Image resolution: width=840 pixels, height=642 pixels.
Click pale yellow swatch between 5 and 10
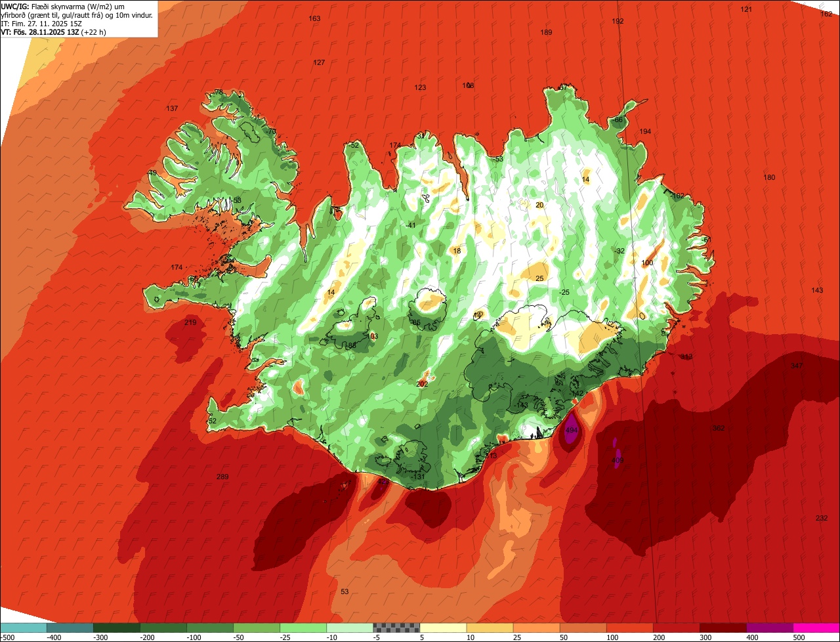(443, 628)
